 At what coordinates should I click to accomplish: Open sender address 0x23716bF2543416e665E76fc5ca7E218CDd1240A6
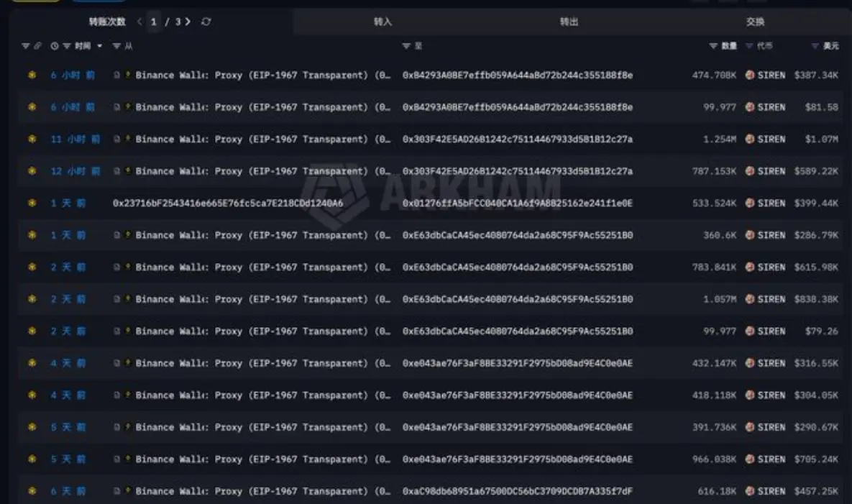[228, 203]
